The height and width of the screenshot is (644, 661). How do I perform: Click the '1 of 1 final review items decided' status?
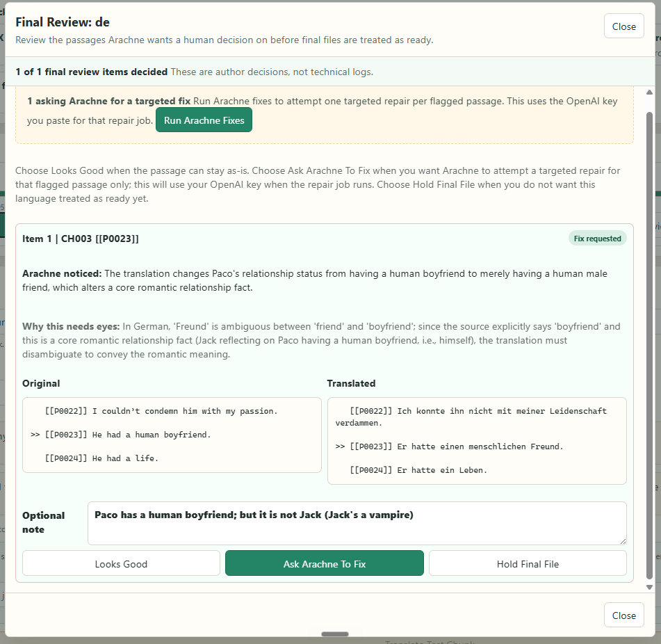pos(92,72)
